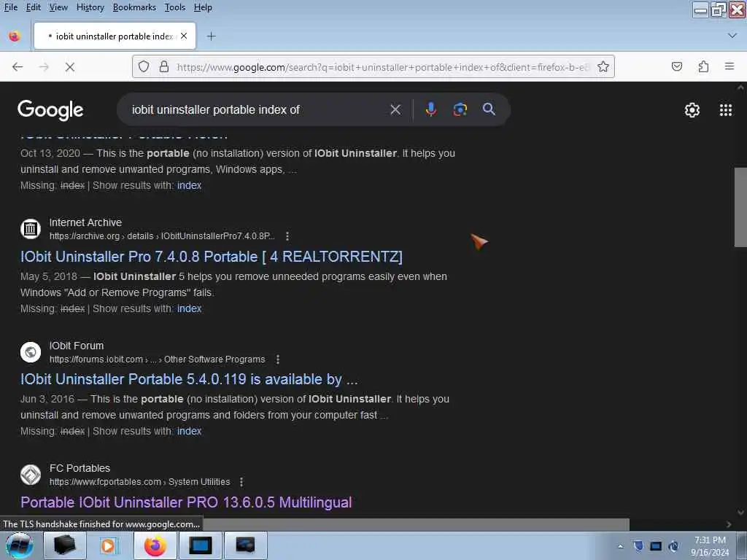The height and width of the screenshot is (560, 747).
Task: Open the IObit Forum result options dots
Action: click(278, 359)
